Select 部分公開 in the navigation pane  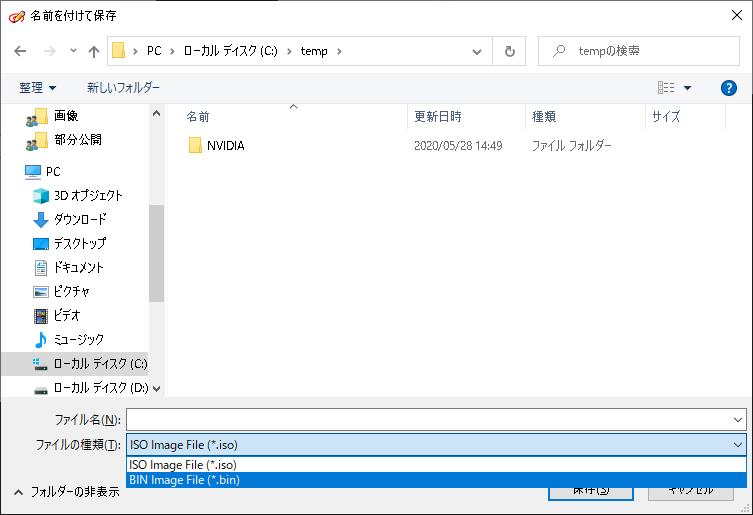coord(77,140)
